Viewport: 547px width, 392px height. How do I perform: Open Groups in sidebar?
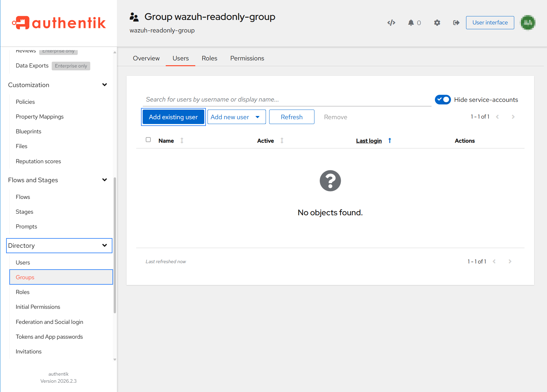[x=61, y=277]
